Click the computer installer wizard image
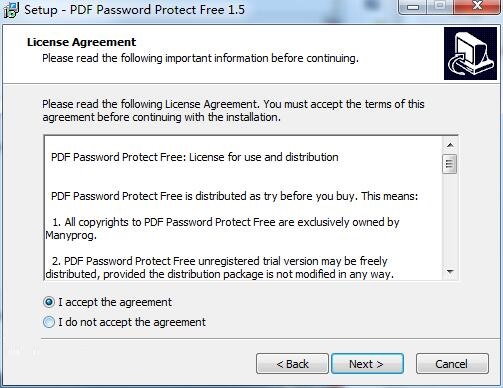 click(x=470, y=54)
